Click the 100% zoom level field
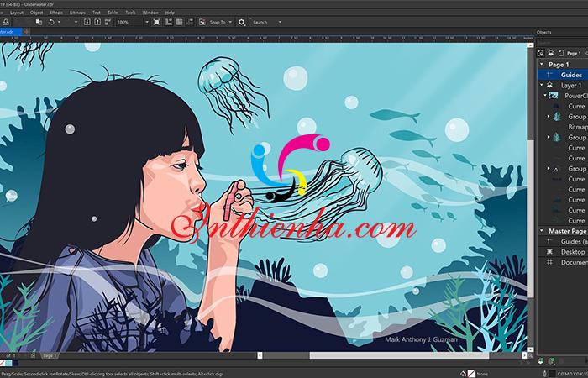The width and height of the screenshot is (588, 378). pos(129,22)
